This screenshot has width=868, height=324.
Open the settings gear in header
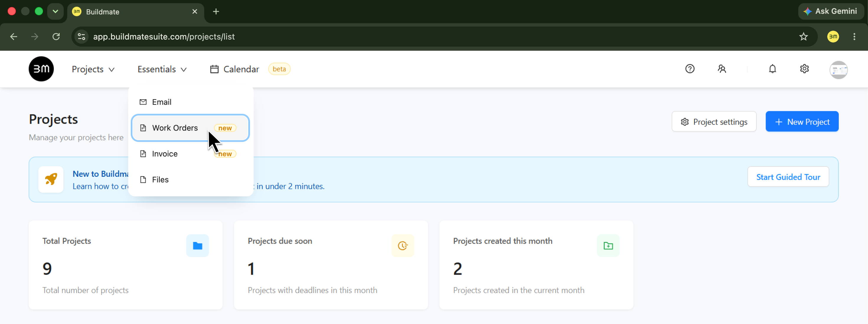pos(804,69)
